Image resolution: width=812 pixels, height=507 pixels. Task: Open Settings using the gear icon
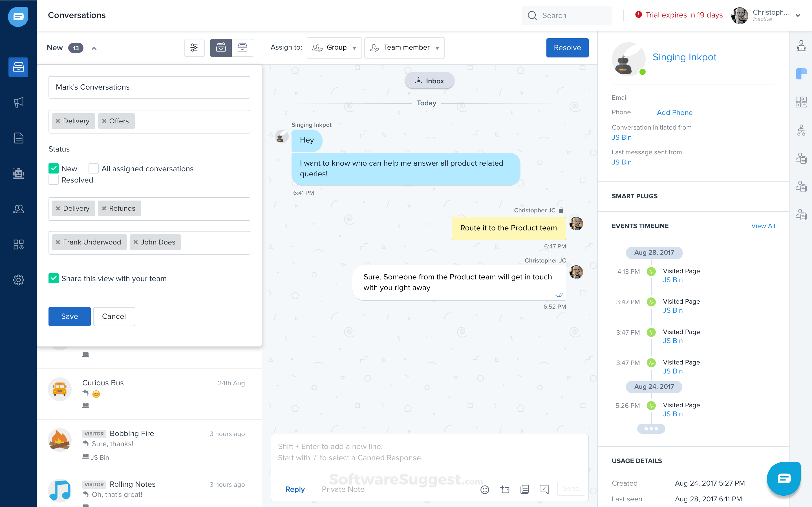point(18,280)
